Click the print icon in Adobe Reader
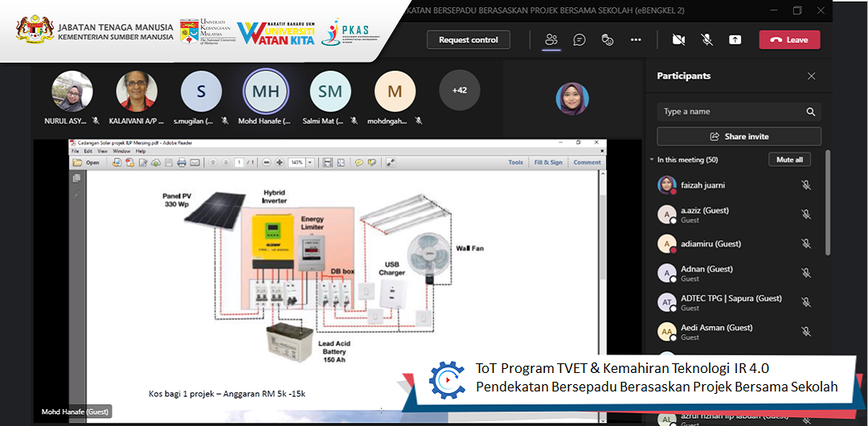 pyautogui.click(x=182, y=162)
